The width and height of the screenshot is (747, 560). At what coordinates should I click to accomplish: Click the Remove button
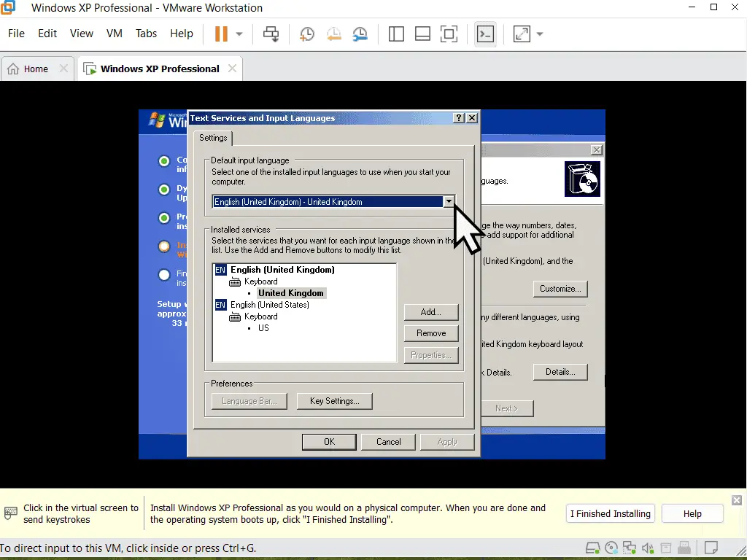pyautogui.click(x=431, y=333)
